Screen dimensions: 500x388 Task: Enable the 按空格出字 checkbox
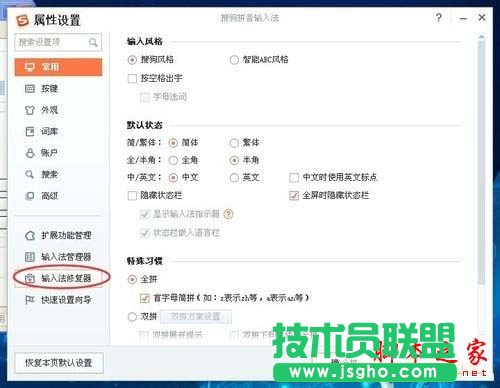coord(132,79)
